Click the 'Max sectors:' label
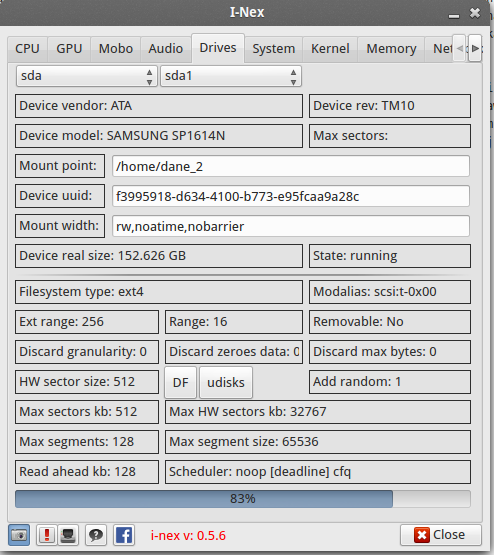494x555 pixels. [351, 136]
